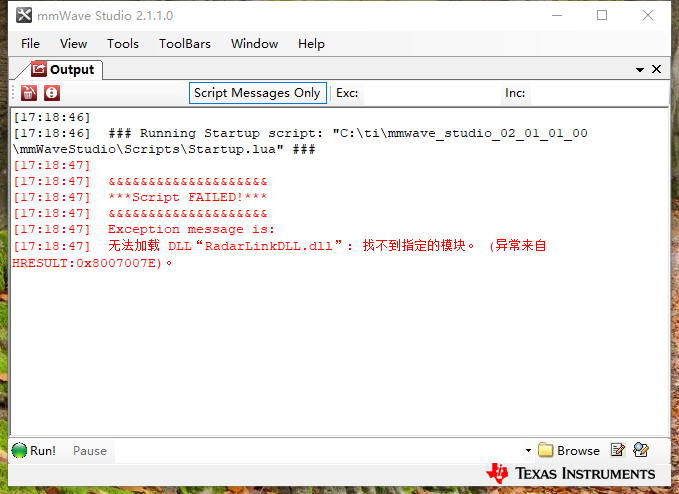Open the Tools menu
679x494 pixels.
[123, 44]
